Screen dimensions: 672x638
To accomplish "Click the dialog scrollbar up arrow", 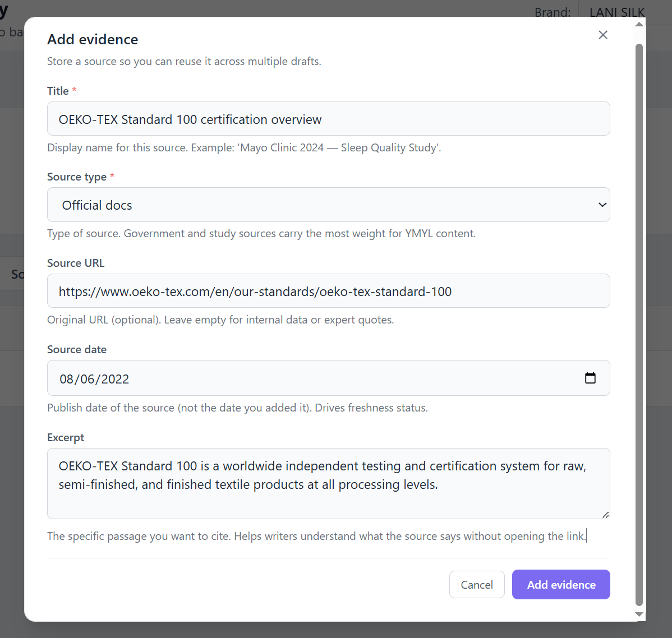I will (639, 25).
